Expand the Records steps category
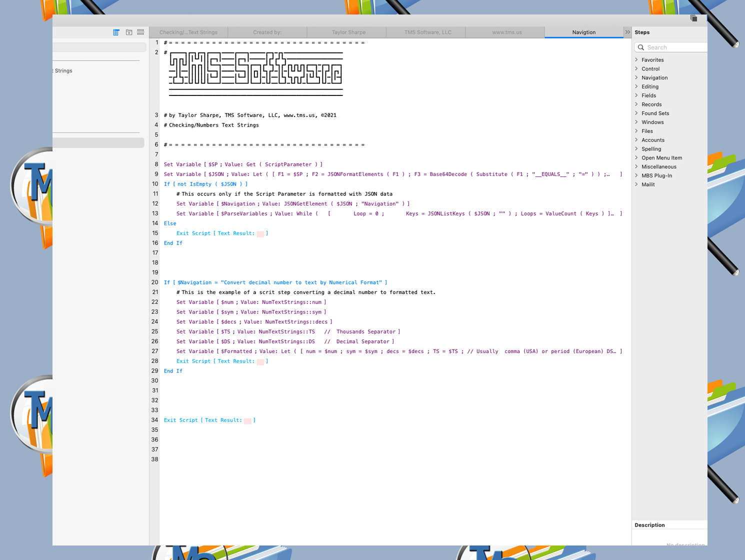 tap(636, 104)
